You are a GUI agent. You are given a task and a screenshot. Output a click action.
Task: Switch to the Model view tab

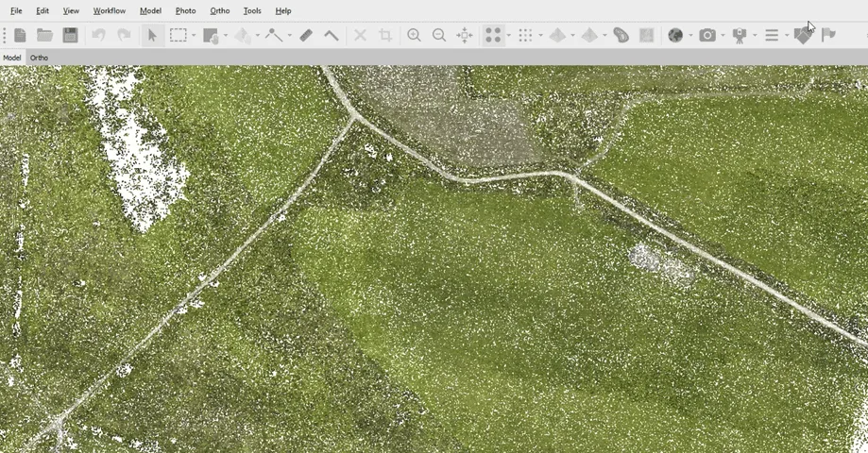point(11,58)
